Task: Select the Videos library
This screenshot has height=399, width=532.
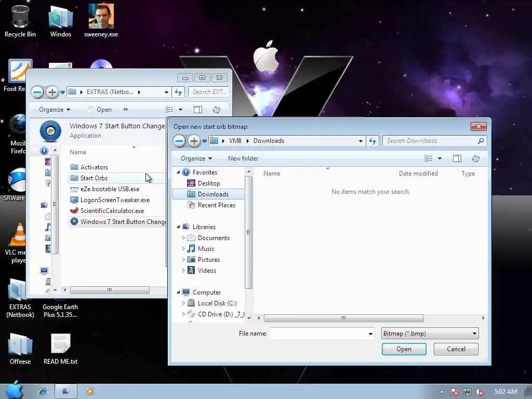Action: 207,270
